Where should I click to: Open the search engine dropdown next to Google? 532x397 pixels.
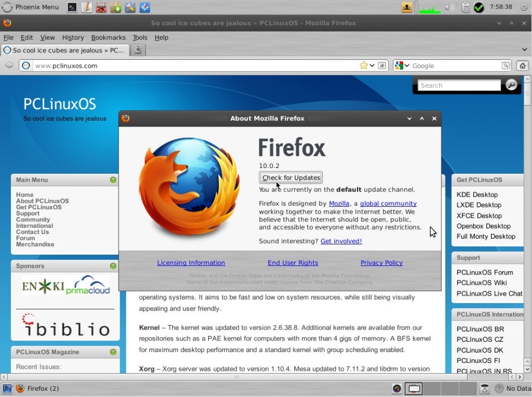401,66
